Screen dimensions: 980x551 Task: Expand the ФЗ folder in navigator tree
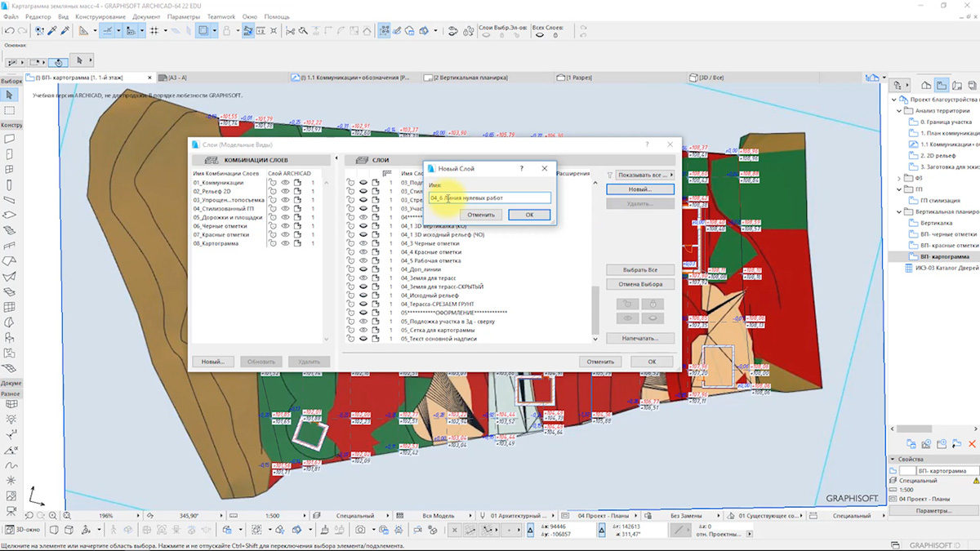[899, 178]
